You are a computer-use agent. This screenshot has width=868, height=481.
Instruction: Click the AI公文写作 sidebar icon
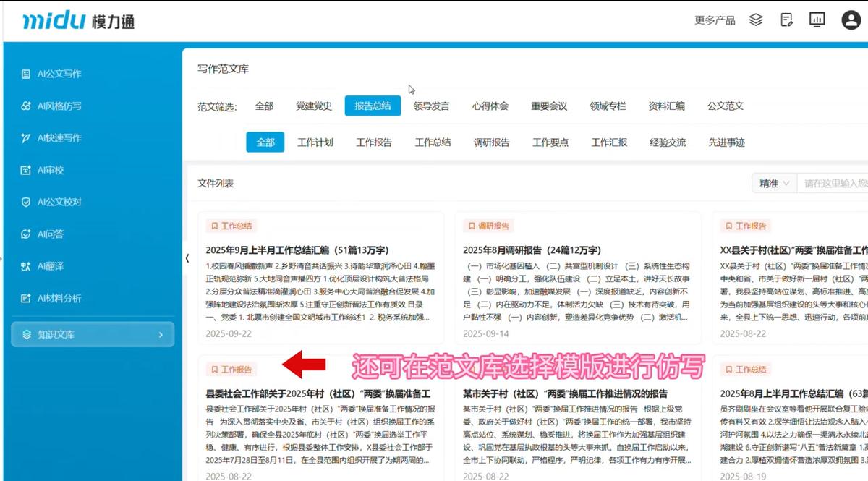point(26,74)
